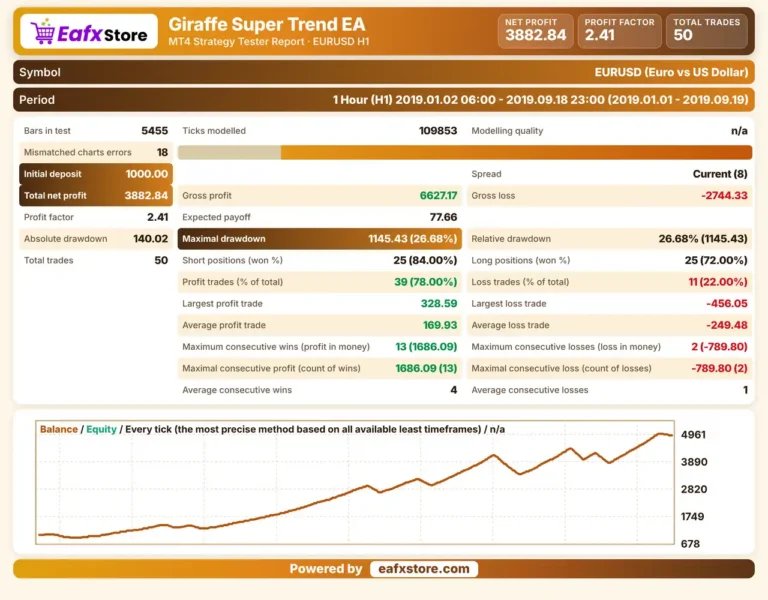Click Average loss trade value -249.48
Image resolution: width=768 pixels, height=600 pixels.
point(727,325)
